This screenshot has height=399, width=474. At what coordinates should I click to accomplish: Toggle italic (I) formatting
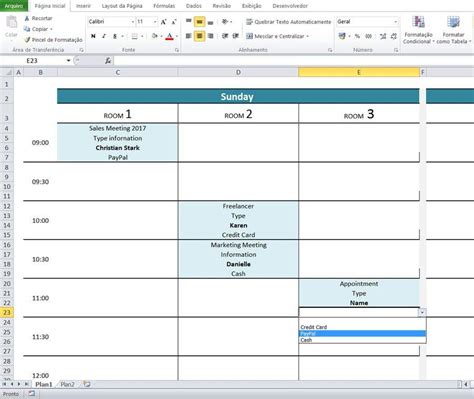104,36
